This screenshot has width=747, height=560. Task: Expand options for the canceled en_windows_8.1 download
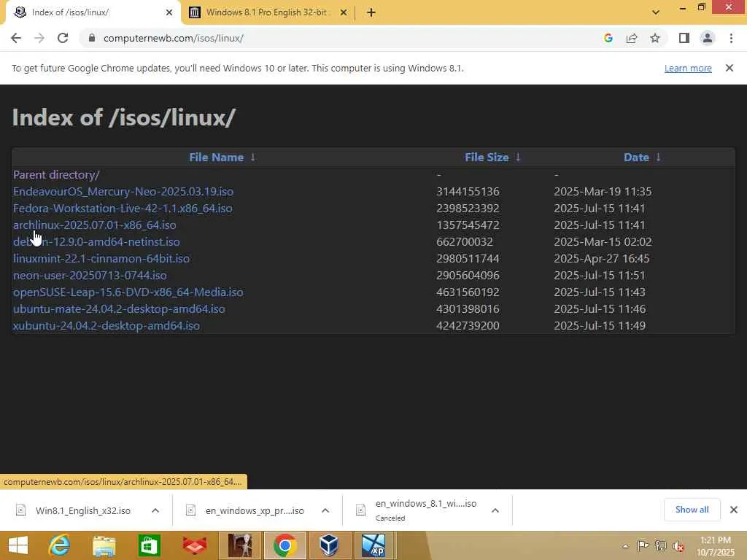pos(495,510)
